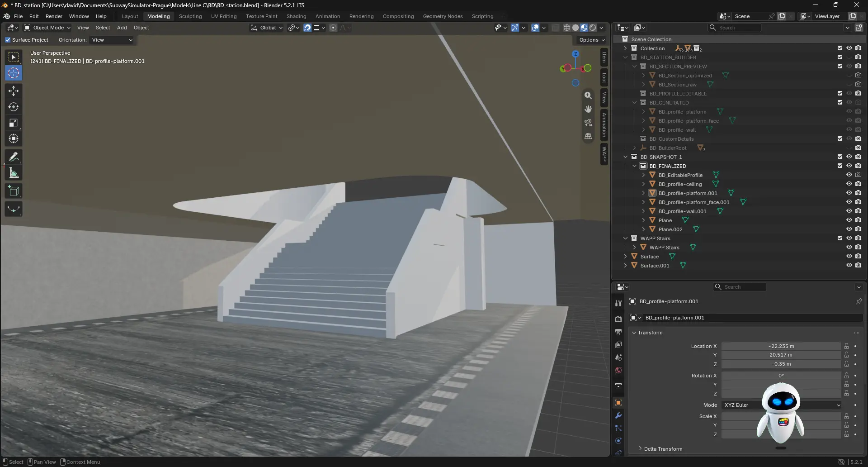
Task: Open the World properties globe tab
Action: point(618,370)
